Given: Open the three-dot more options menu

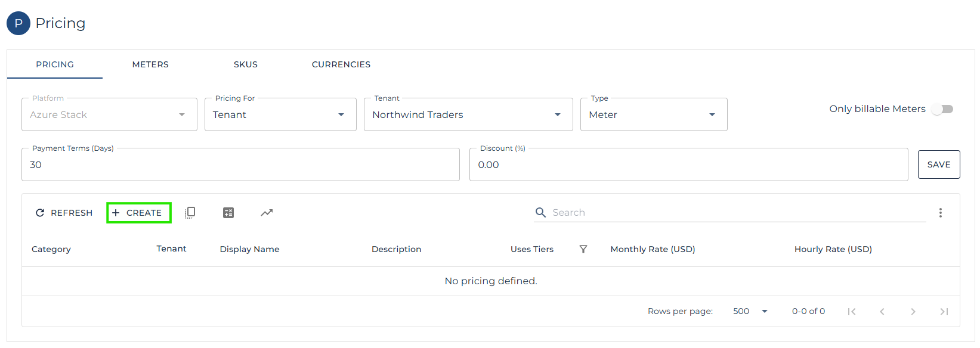Looking at the screenshot, I should tap(941, 213).
